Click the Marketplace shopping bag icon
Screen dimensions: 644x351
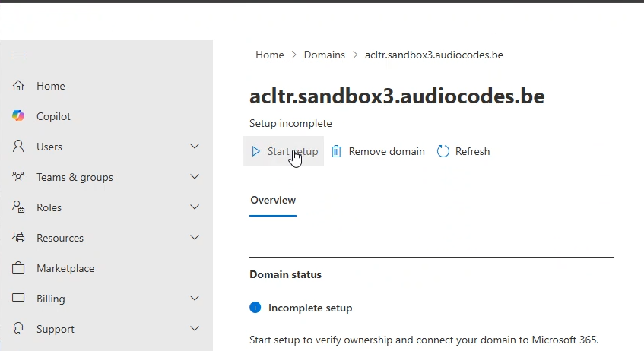pyautogui.click(x=18, y=268)
